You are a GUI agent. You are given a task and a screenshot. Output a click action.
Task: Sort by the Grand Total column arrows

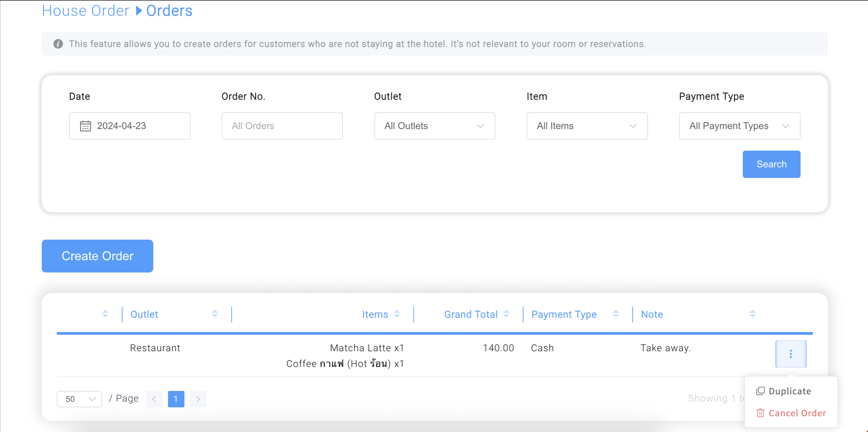point(507,314)
